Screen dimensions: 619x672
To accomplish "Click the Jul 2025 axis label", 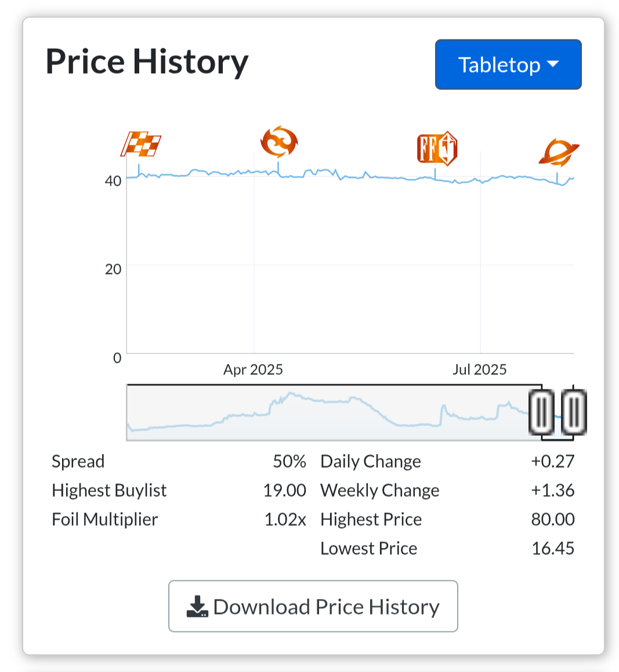I will pos(480,370).
